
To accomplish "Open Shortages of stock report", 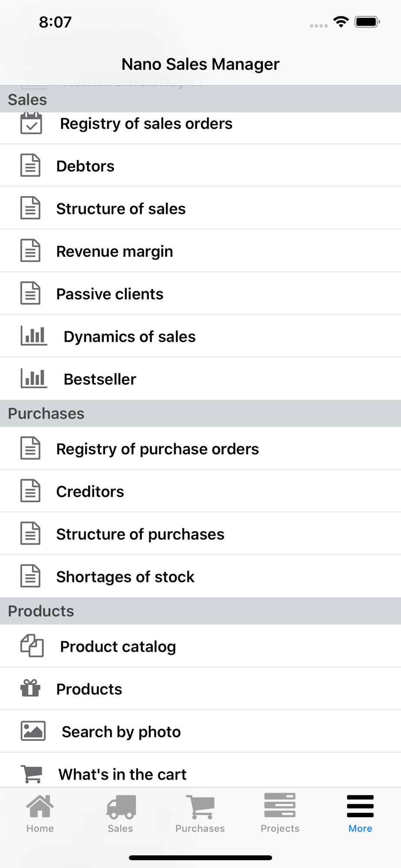I will pyautogui.click(x=125, y=577).
